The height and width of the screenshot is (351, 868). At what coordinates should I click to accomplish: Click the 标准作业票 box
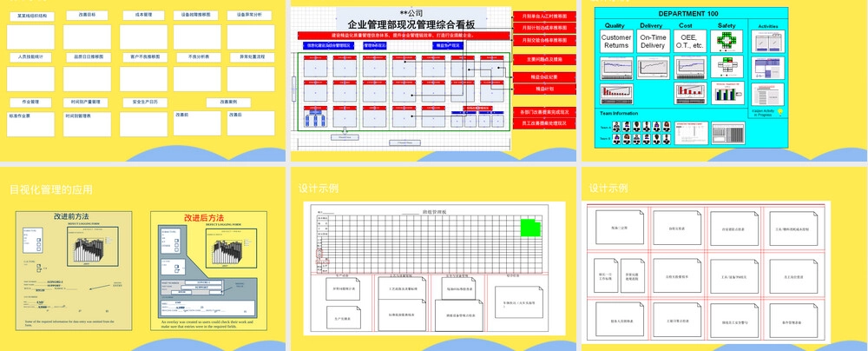(x=30, y=124)
